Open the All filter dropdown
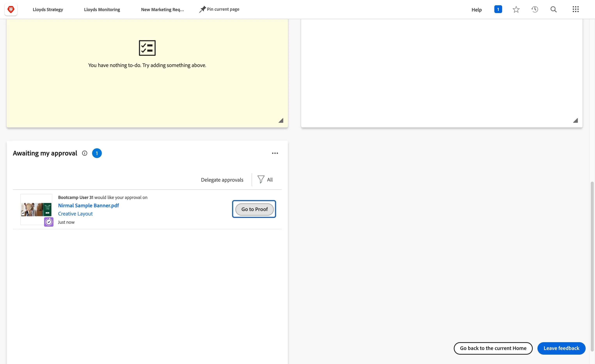Screen dimensions: 595x364 pos(265,179)
